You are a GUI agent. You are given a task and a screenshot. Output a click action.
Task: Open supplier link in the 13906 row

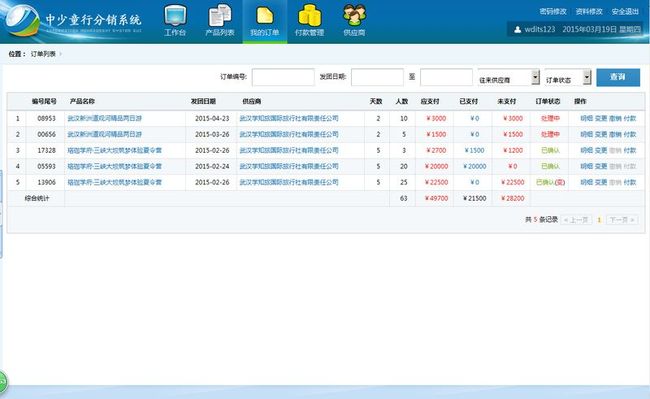[289, 182]
